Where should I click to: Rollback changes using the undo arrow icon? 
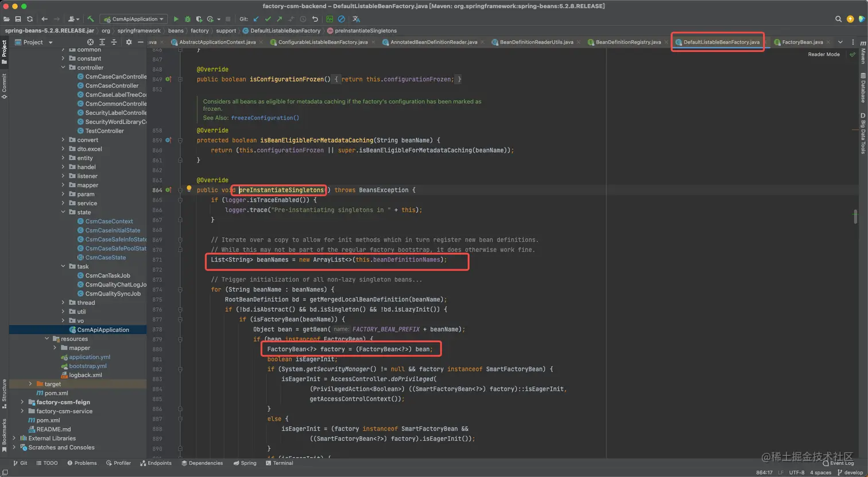pos(315,19)
